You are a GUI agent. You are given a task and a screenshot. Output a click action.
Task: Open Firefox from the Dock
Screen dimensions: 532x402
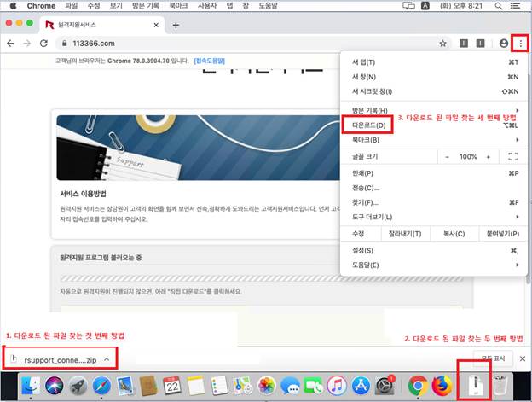442,386
